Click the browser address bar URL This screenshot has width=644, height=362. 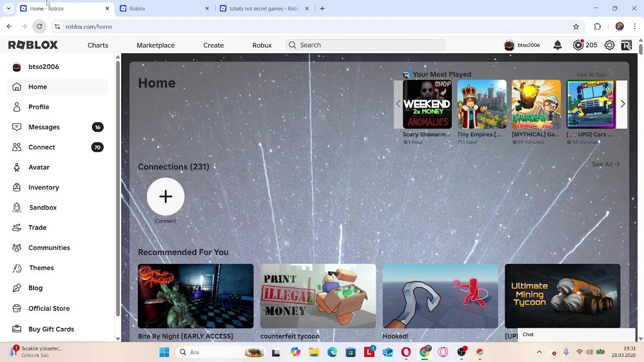tap(89, 27)
